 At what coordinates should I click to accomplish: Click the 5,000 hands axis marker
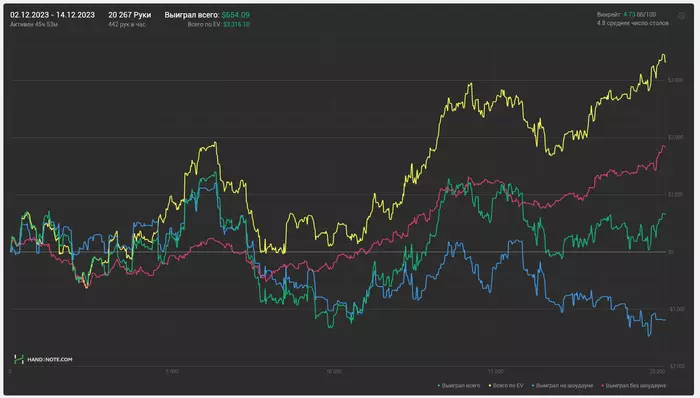click(172, 371)
